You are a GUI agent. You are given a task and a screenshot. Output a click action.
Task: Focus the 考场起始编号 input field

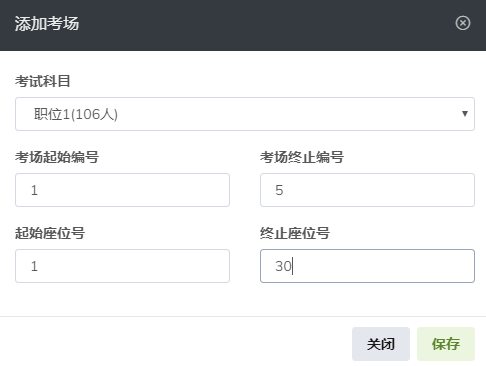(x=122, y=190)
